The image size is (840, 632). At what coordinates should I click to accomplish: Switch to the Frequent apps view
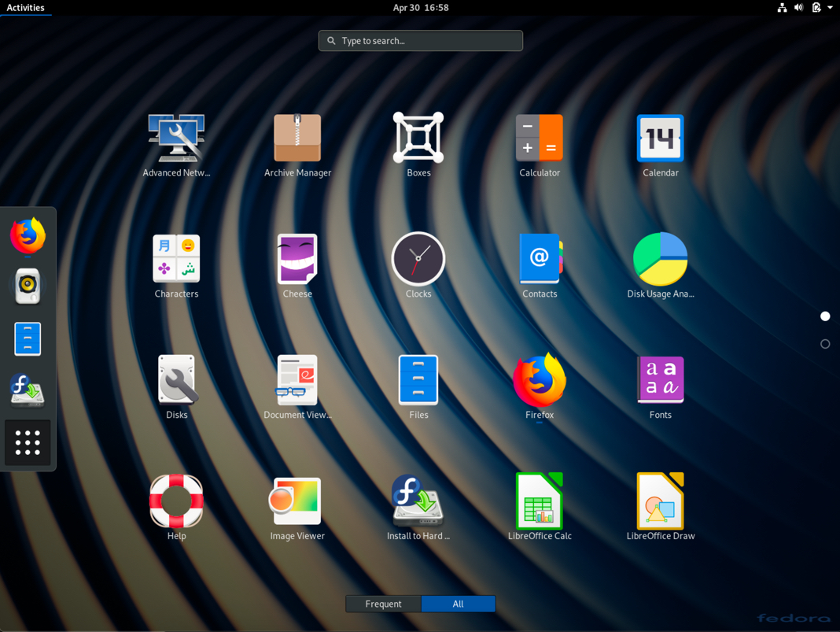pyautogui.click(x=383, y=604)
